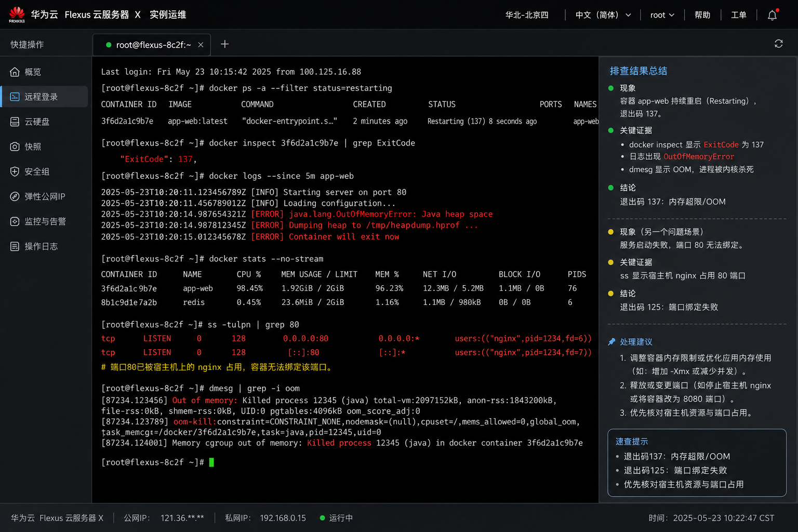Click the pin icon beside 处理建议
Image resolution: width=798 pixels, height=532 pixels.
612,342
